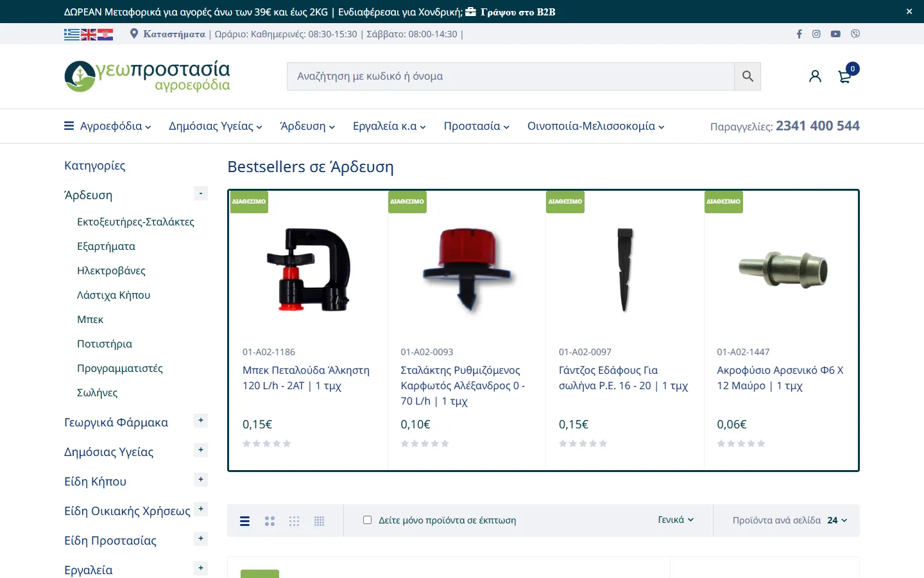Open the Οινοποιία-Μελισσοκομία navigation menu
Screen dimensions: 924x578
(596, 127)
